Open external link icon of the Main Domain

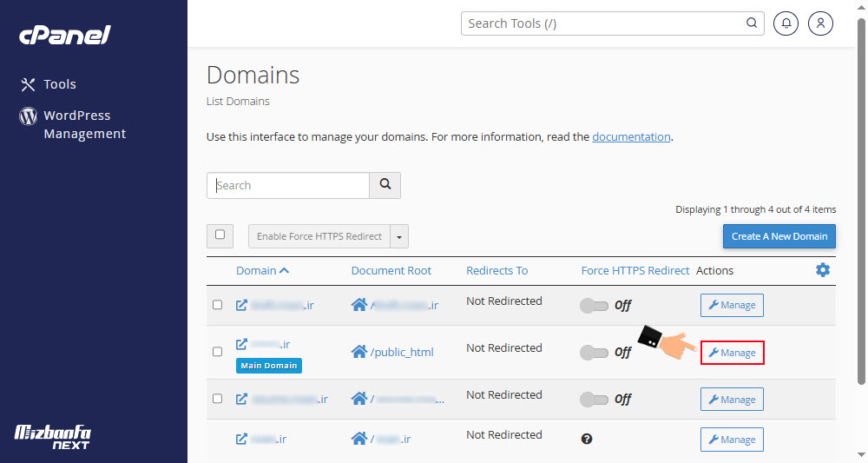point(242,345)
